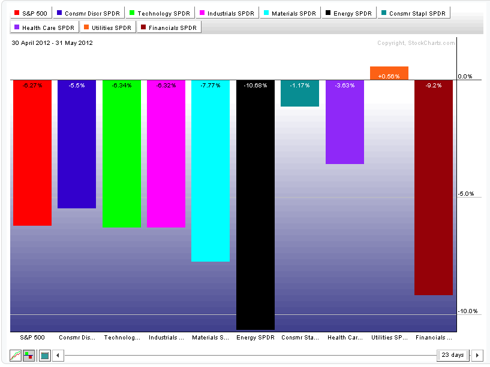
Task: Click the teal Consumer Staples bar
Action: coord(300,93)
